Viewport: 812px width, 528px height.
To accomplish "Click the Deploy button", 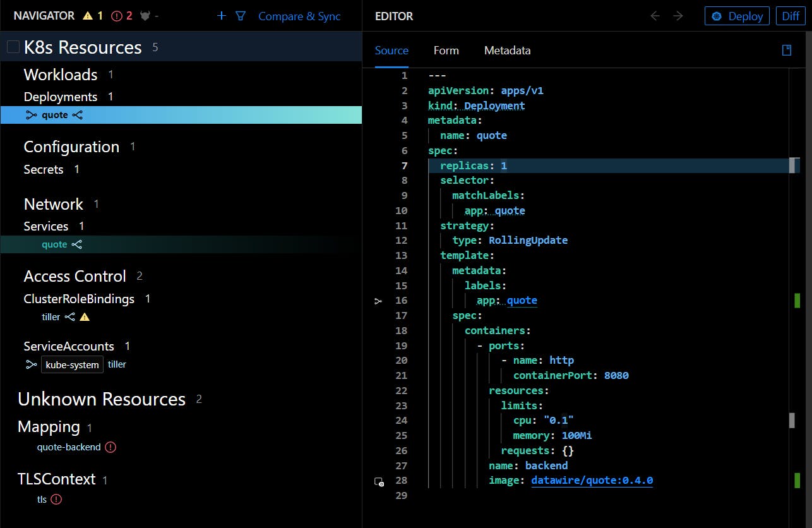I will (737, 16).
